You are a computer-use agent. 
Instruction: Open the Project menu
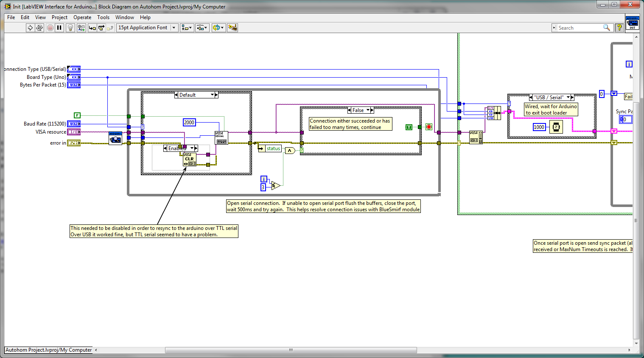[x=59, y=17]
